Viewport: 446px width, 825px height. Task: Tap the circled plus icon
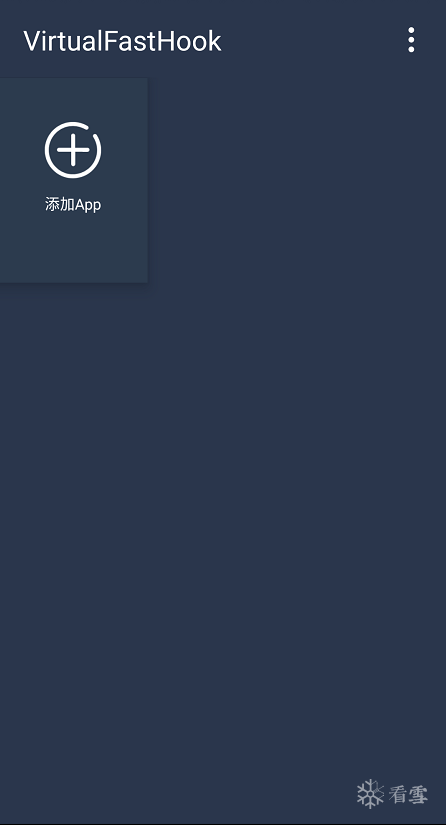(73, 150)
